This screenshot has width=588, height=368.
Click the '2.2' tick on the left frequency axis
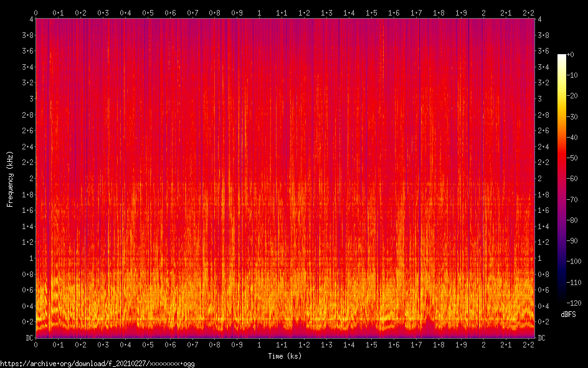click(28, 163)
